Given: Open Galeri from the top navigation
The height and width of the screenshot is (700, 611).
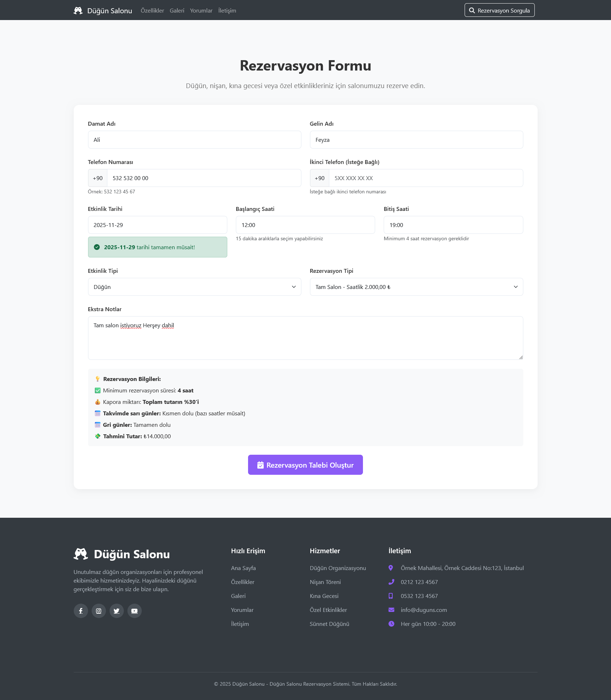Looking at the screenshot, I should click(x=177, y=11).
